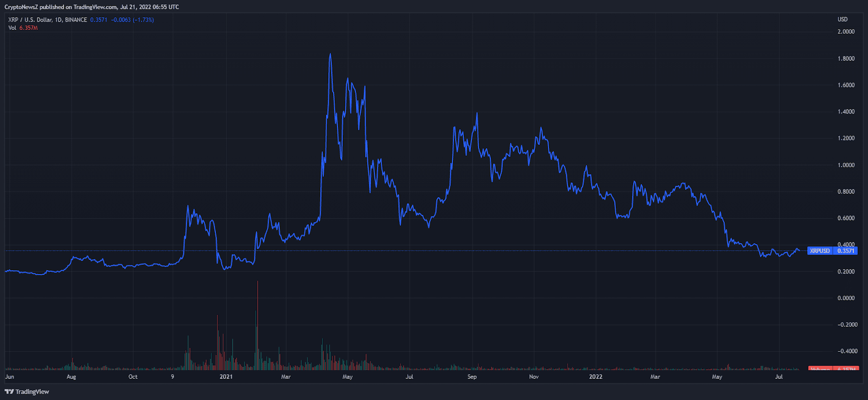Click the -0.4000 price axis label
Image resolution: width=868 pixels, height=400 pixels.
(846, 351)
